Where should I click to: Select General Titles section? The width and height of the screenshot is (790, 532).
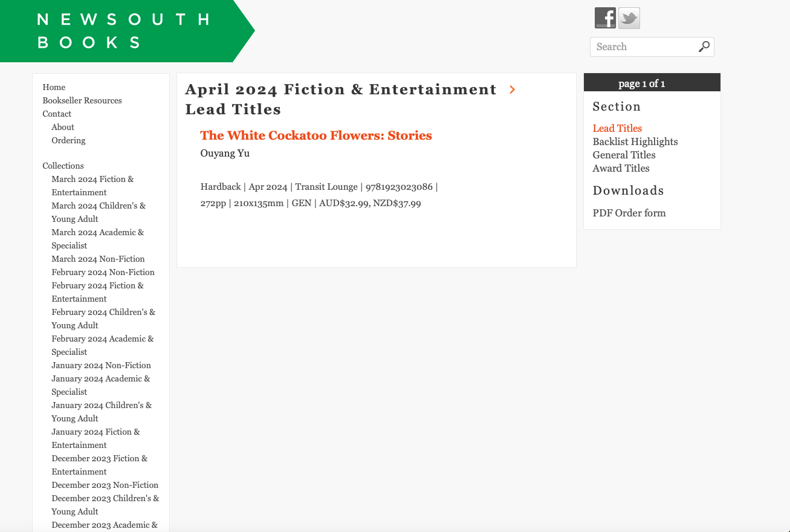point(624,155)
